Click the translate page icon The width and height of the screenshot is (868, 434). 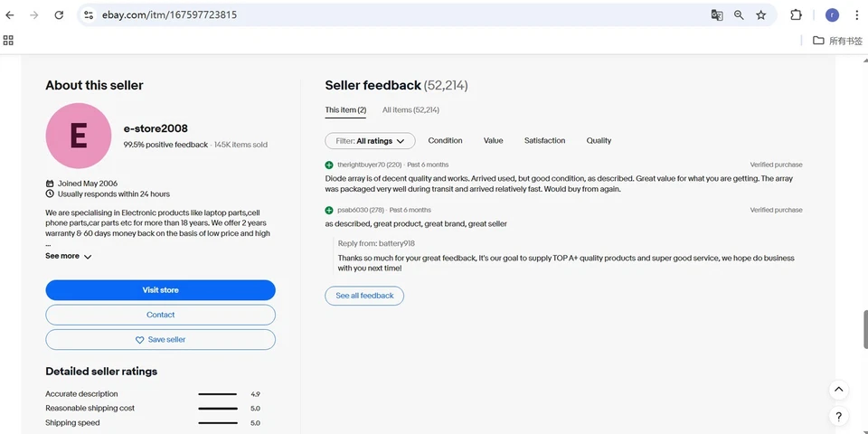pos(717,15)
